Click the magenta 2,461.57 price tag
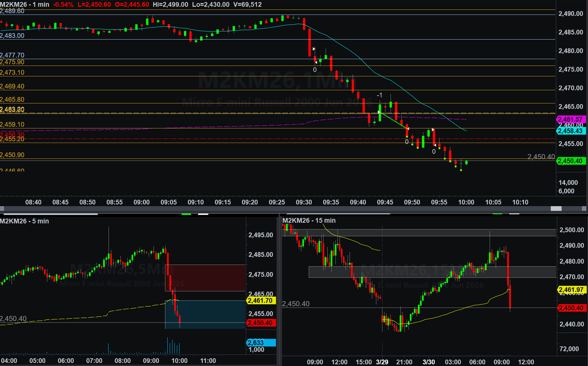588x366 pixels. click(x=570, y=119)
